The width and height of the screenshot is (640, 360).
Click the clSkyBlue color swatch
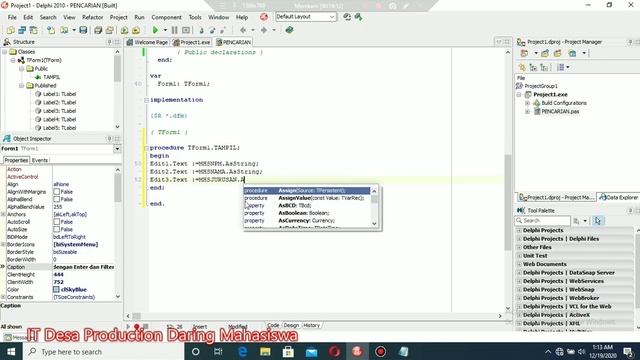(56, 289)
